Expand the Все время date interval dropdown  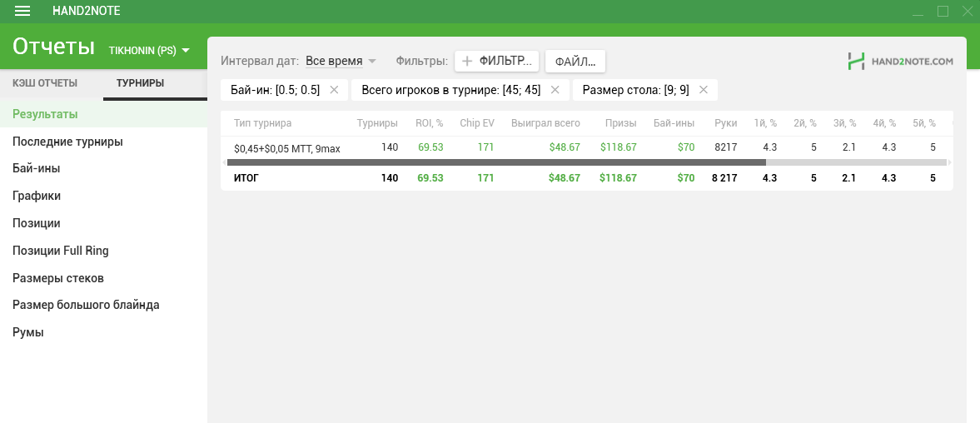(341, 61)
